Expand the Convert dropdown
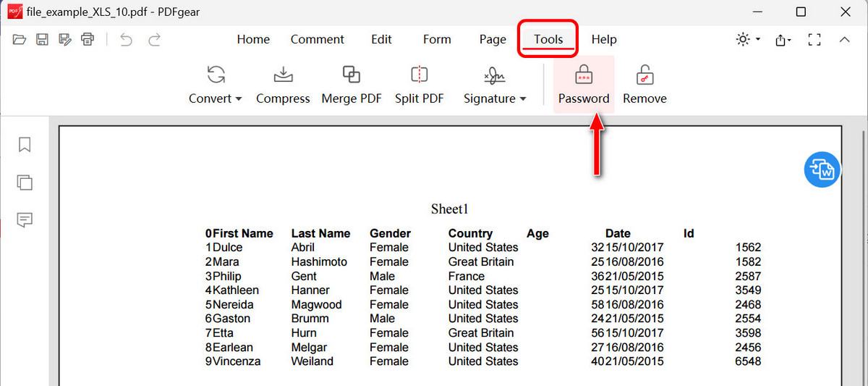This screenshot has height=386, width=868. tap(216, 98)
